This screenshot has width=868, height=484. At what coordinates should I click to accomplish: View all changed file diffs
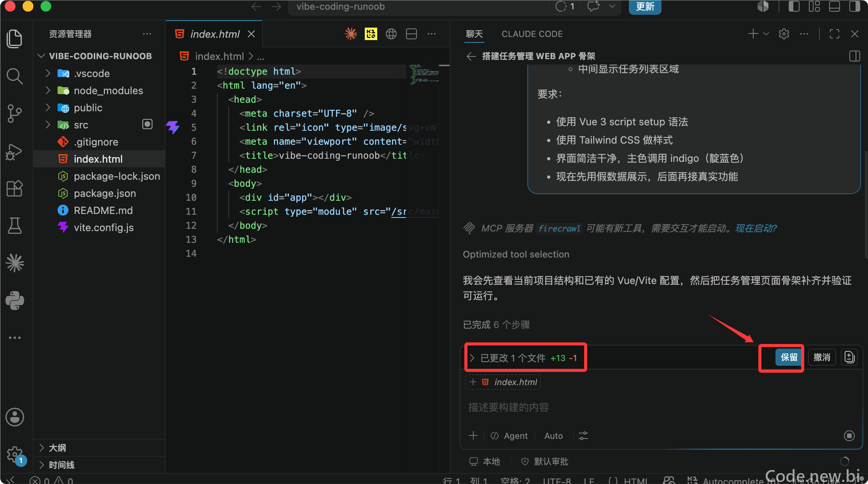click(849, 357)
